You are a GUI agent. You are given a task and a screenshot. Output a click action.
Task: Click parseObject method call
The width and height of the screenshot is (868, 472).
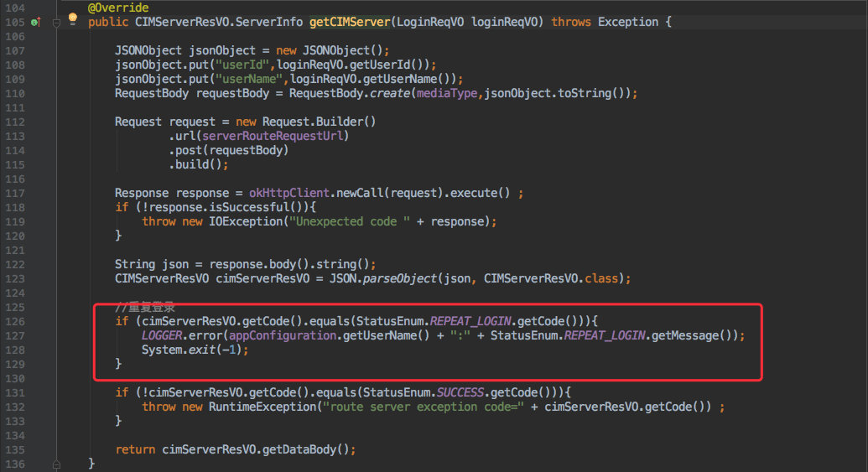(400, 279)
